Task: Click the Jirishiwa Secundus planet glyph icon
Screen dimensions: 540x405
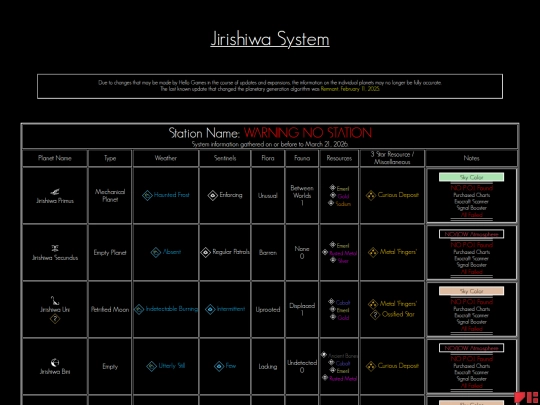Action: (x=55, y=248)
